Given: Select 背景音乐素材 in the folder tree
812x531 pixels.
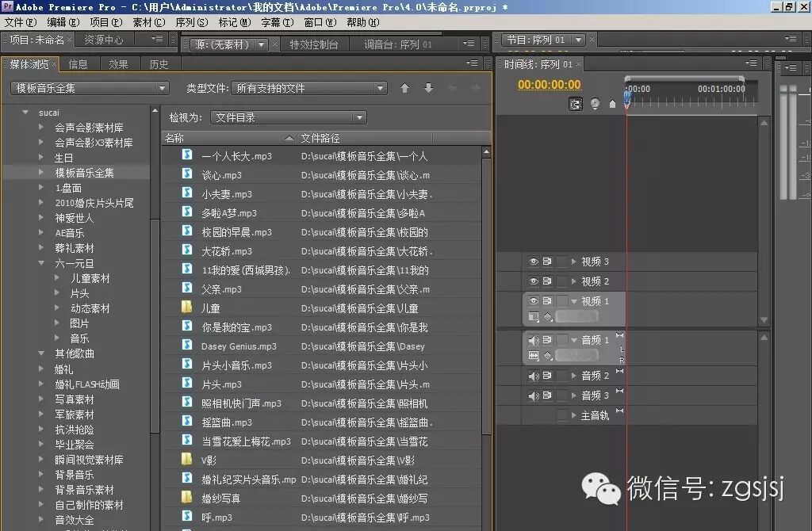Looking at the screenshot, I should click(x=84, y=490).
